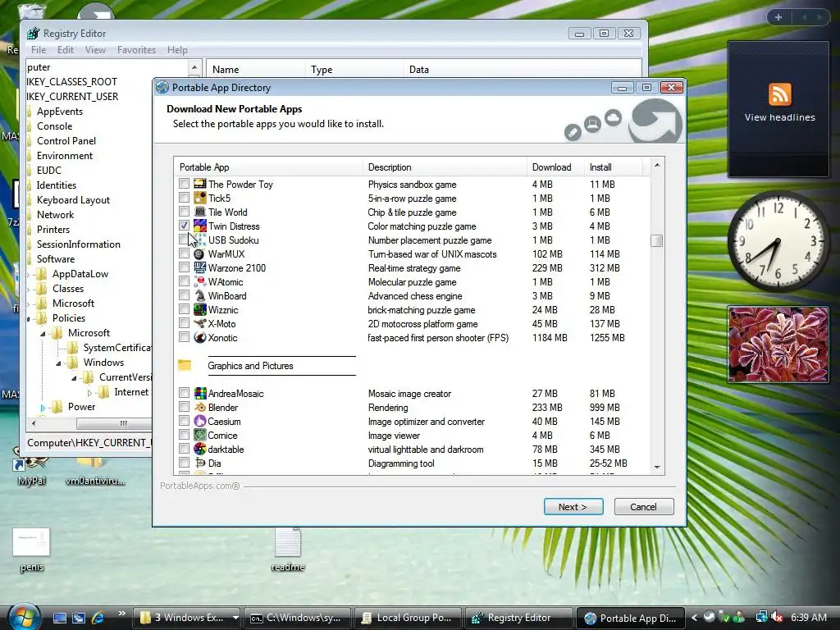The height and width of the screenshot is (630, 840).
Task: Click the Warzone 2100 app icon
Action: point(200,267)
